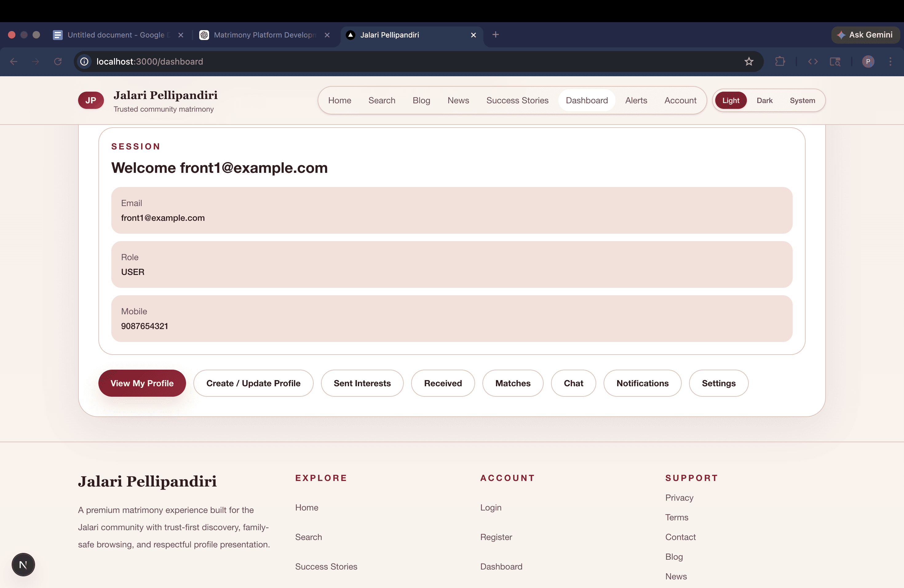Switch theme to System

coord(802,101)
